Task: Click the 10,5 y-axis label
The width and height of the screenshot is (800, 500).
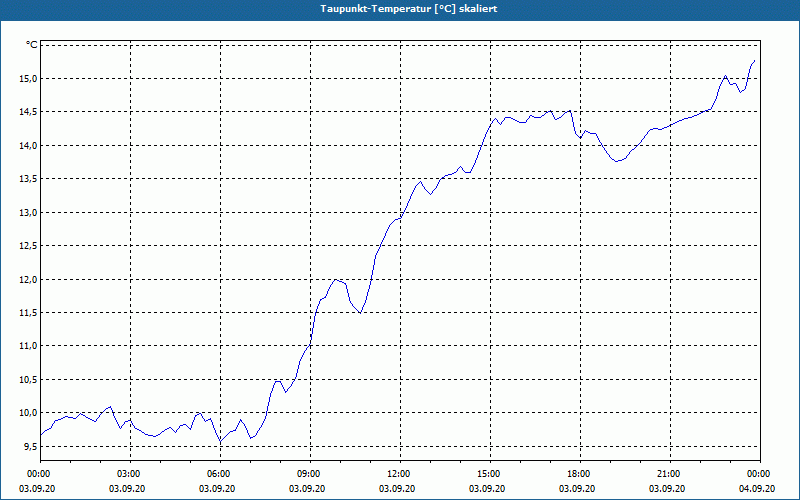Action: pyautogui.click(x=29, y=380)
